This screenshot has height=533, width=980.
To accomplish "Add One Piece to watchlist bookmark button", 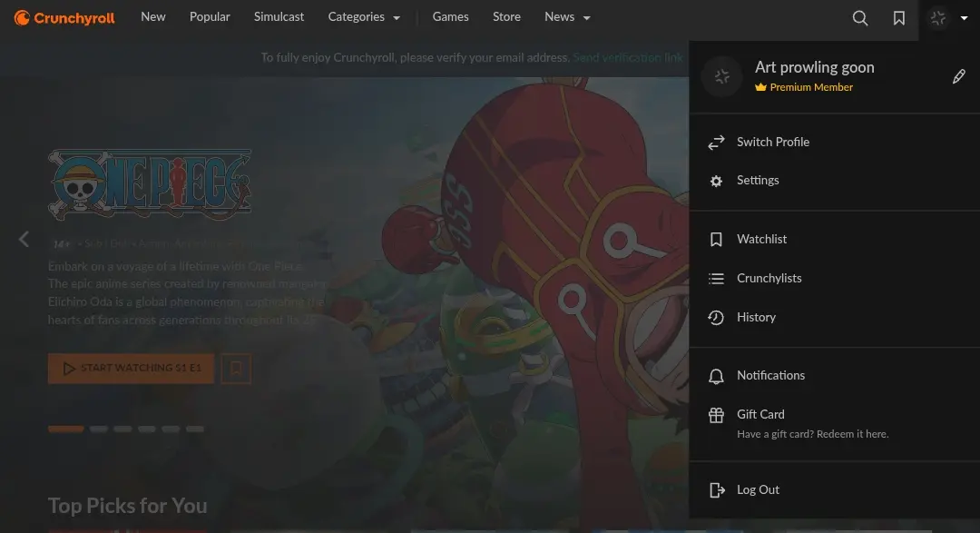I will click(x=236, y=369).
